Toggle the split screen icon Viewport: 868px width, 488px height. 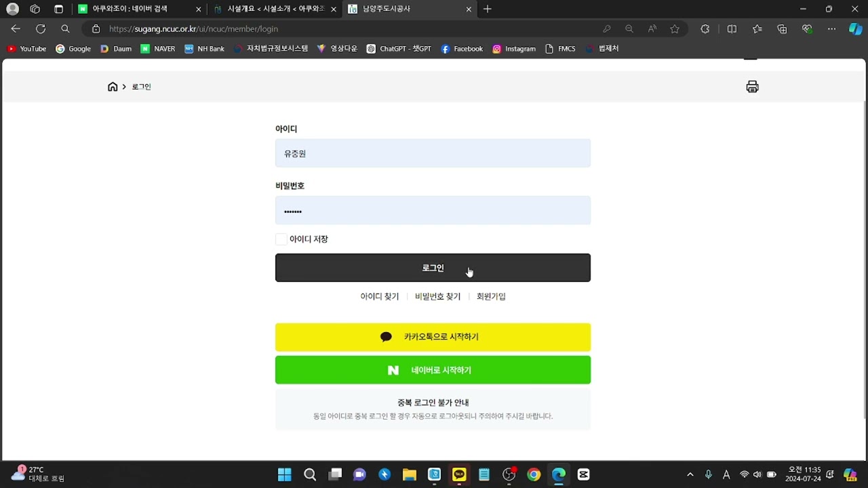point(732,28)
